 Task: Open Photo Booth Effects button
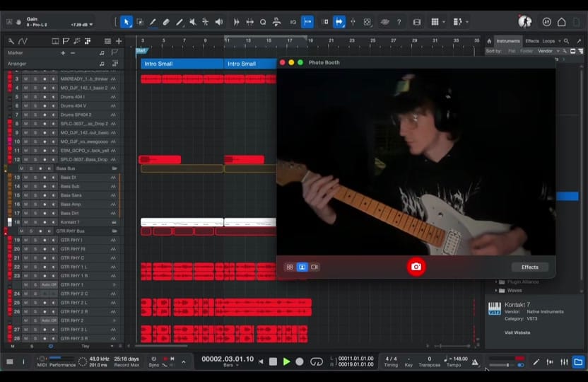click(530, 267)
